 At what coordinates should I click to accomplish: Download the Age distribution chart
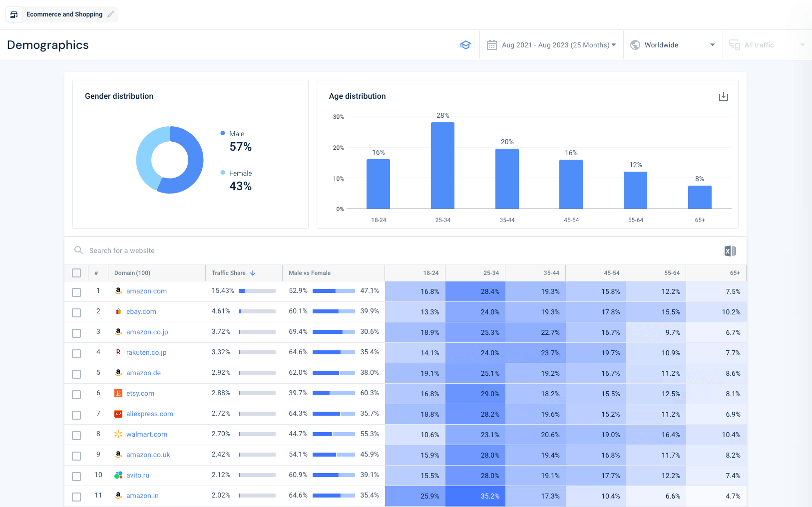[x=723, y=96]
